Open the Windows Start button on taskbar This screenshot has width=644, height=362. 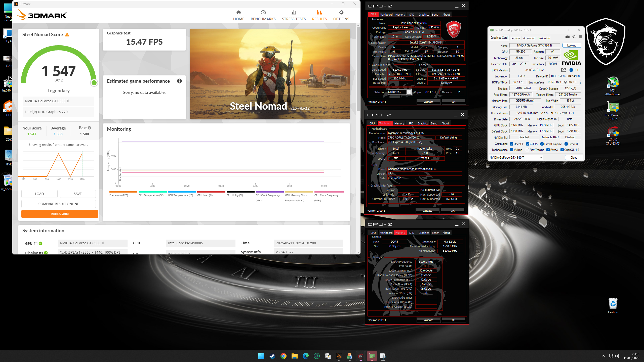pyautogui.click(x=261, y=356)
